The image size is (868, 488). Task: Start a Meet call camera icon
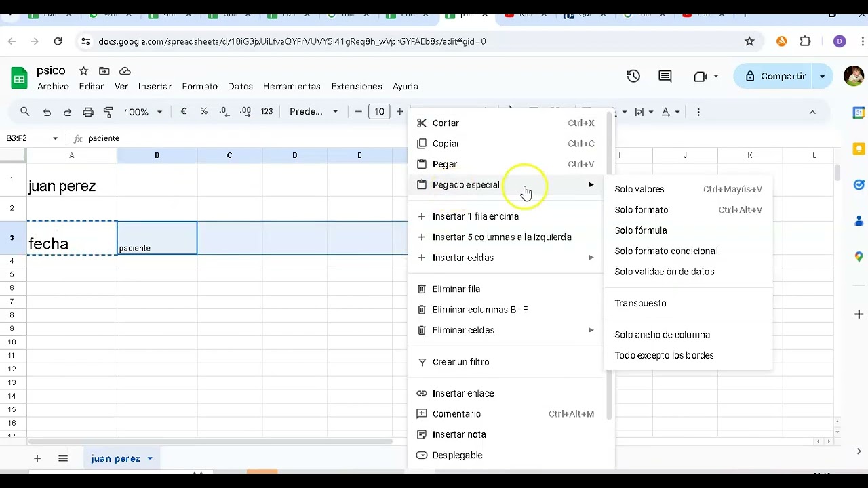[x=706, y=77]
